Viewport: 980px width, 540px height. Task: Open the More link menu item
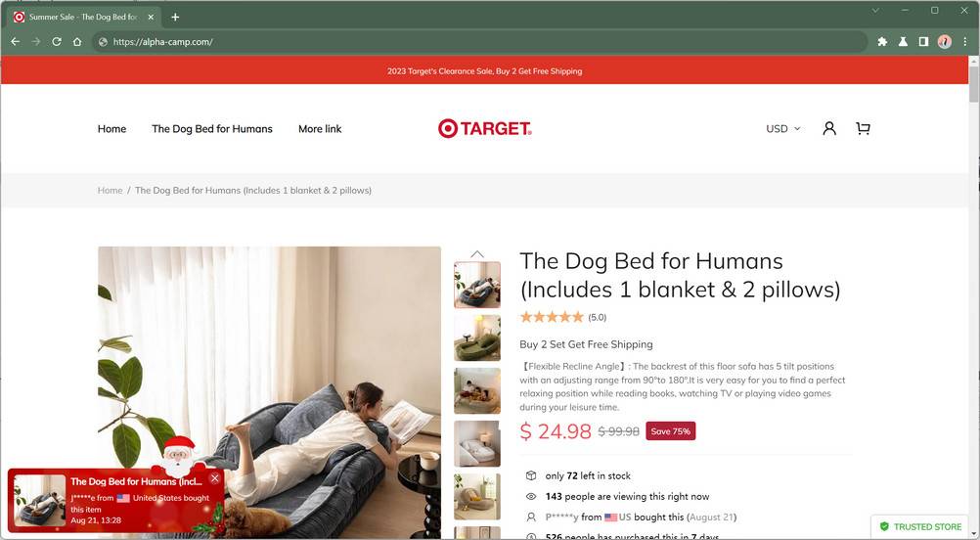(x=320, y=129)
